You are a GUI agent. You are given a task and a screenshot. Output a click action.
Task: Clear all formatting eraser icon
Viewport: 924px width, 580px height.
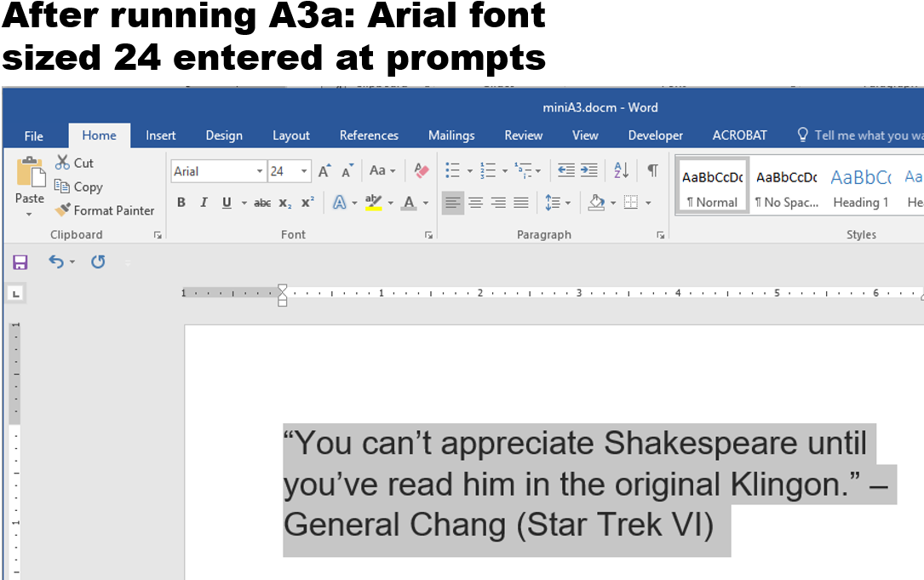(x=422, y=171)
